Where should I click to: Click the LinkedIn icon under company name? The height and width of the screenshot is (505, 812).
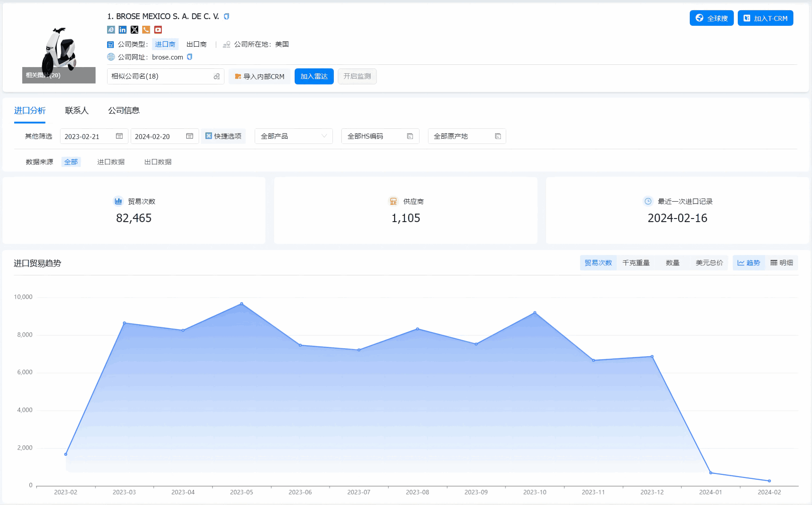123,30
